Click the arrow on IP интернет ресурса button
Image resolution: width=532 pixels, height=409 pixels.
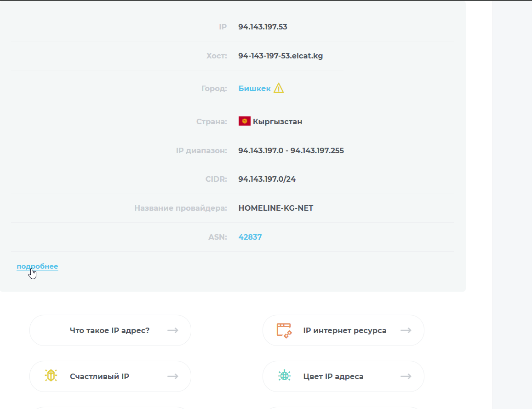[x=406, y=330]
